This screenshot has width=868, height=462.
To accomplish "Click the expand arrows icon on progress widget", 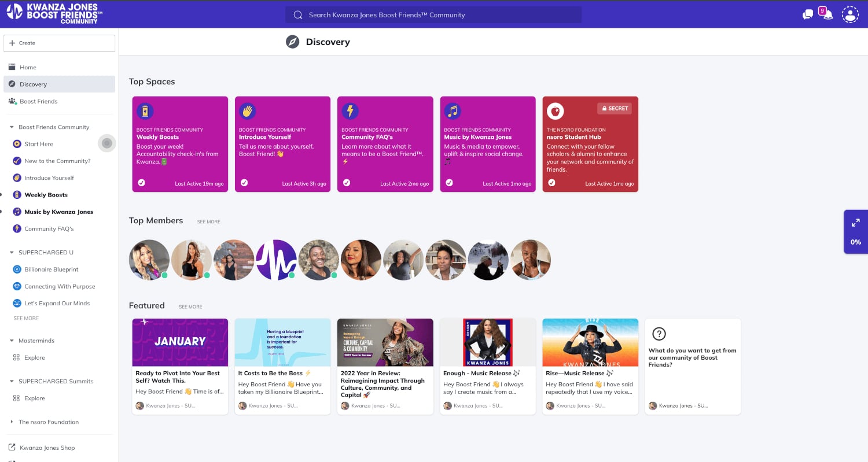I will click(x=855, y=223).
